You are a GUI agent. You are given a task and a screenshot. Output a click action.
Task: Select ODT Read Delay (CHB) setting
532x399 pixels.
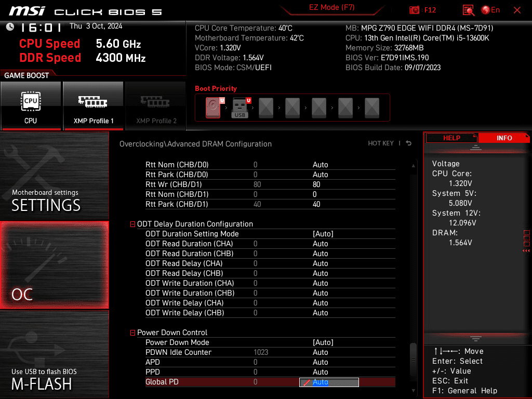(x=270, y=273)
